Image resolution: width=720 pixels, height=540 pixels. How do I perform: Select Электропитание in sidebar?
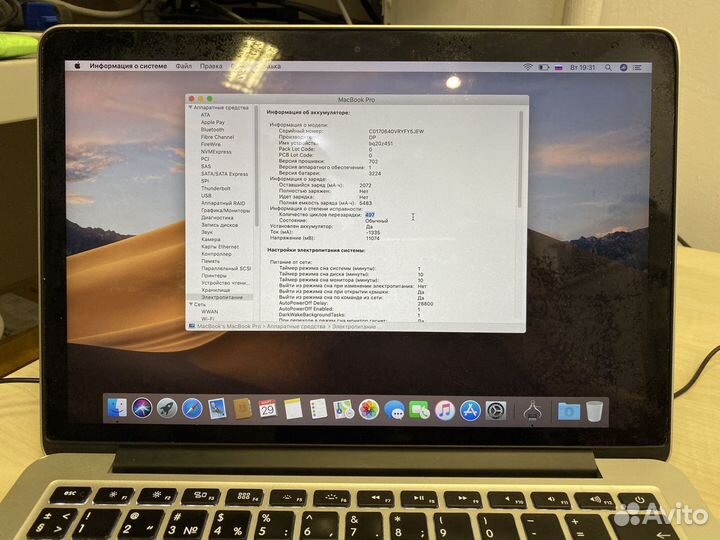point(222,297)
